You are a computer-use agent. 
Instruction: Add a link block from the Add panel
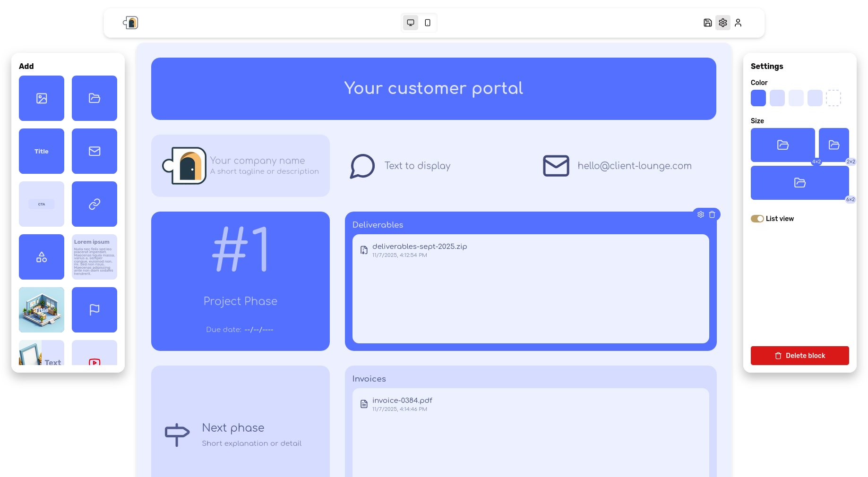click(95, 204)
